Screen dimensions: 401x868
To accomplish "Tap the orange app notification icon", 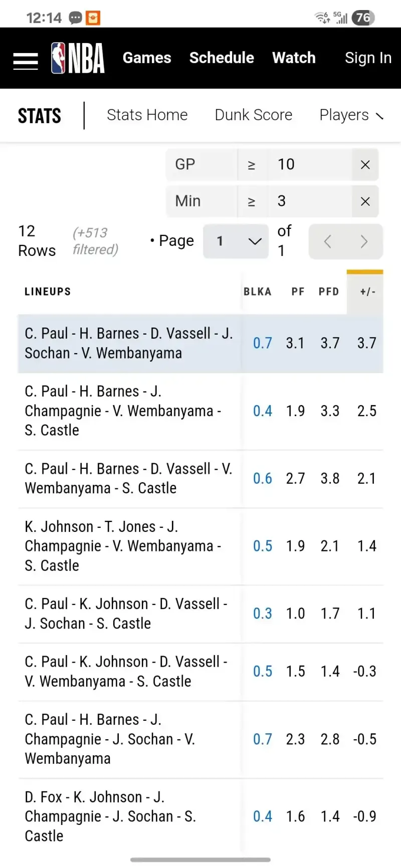I will click(x=93, y=18).
